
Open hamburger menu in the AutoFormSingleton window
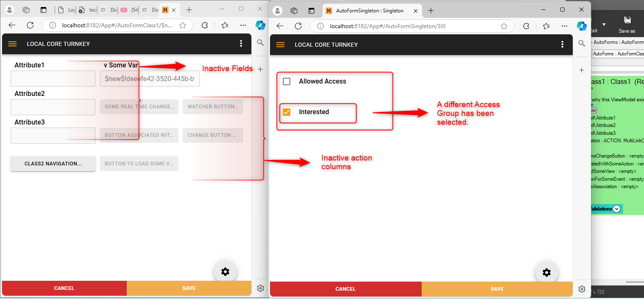(280, 45)
